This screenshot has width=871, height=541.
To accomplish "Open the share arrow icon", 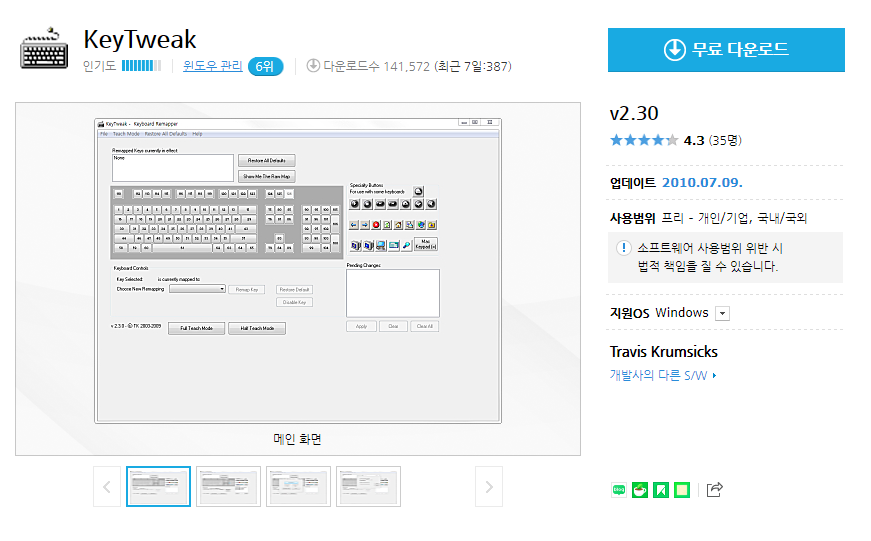I will 714,489.
